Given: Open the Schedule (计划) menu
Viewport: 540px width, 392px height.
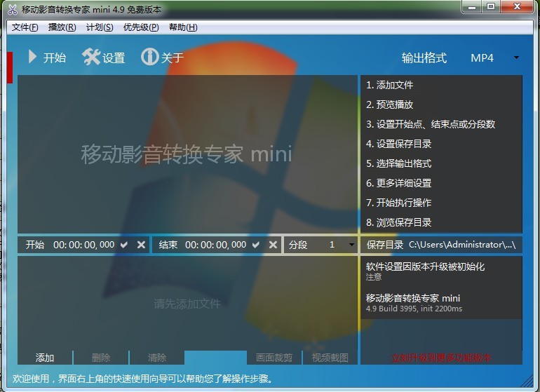Looking at the screenshot, I should [x=99, y=27].
